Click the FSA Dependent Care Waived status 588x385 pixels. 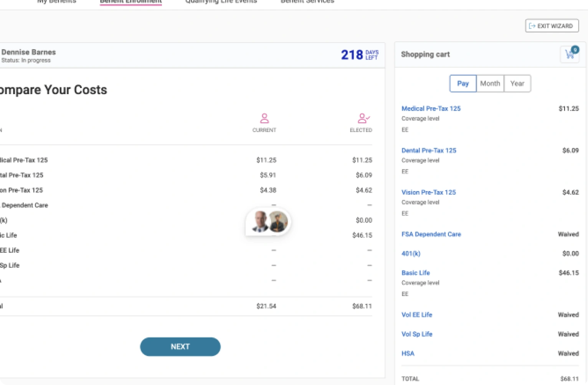568,234
